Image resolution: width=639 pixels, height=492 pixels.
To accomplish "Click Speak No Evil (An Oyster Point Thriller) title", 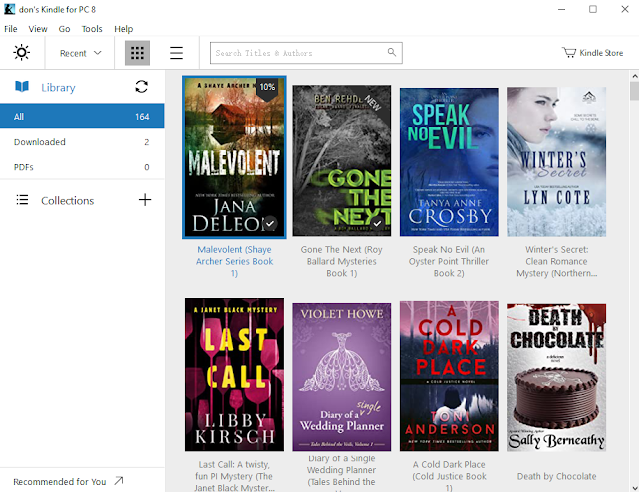I will coord(449,261).
